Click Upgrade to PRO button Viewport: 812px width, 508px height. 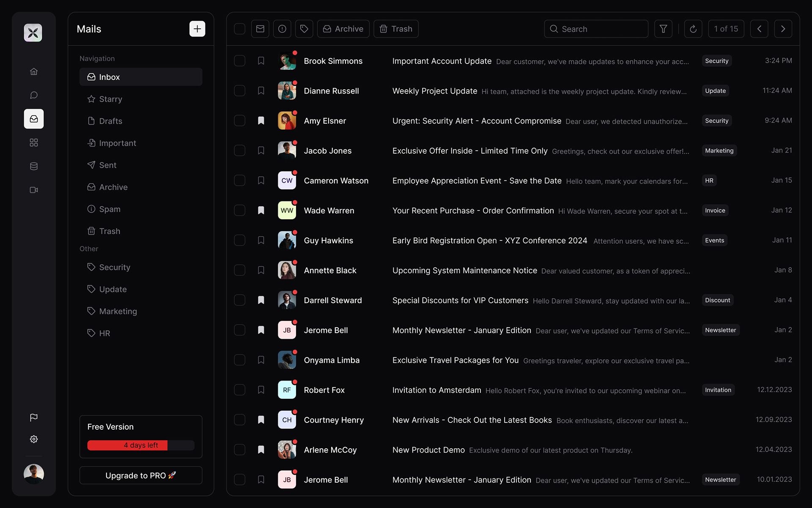pos(140,475)
